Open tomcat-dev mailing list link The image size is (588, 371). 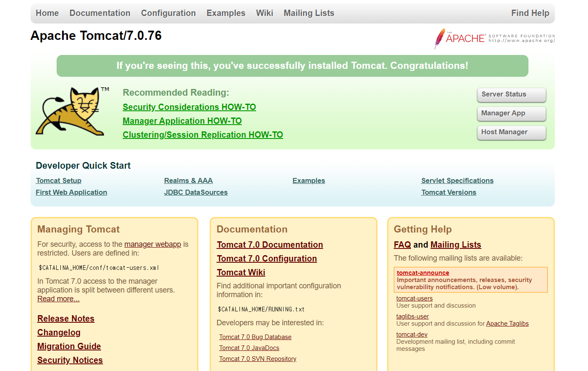[x=412, y=334]
